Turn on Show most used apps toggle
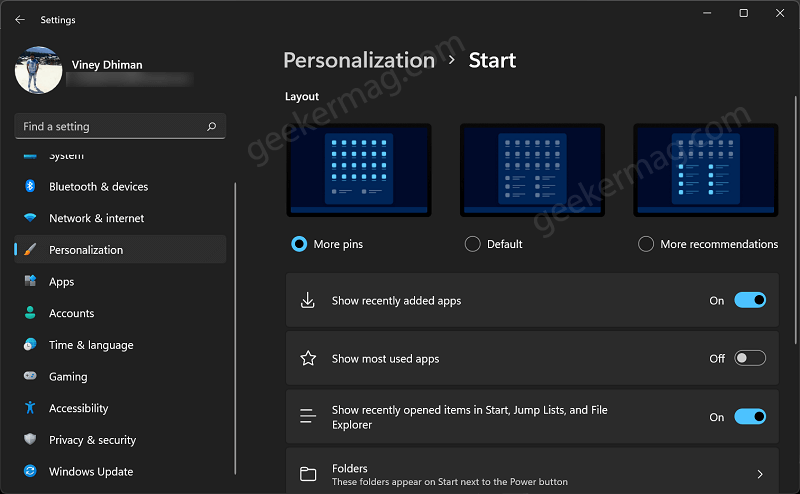The width and height of the screenshot is (800, 494). point(750,358)
